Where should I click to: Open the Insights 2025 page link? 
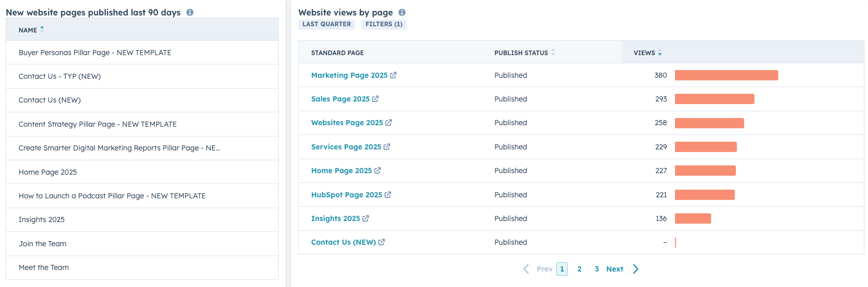point(335,218)
